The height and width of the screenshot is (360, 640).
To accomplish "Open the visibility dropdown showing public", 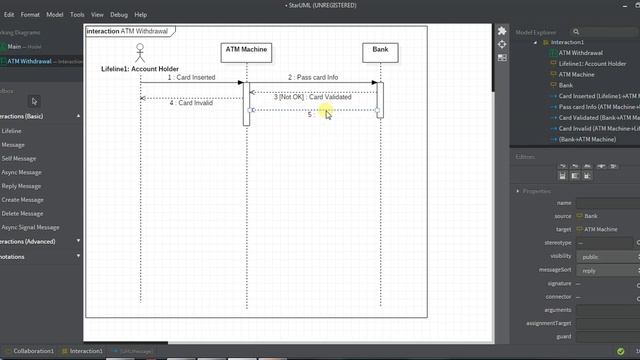I will (x=608, y=257).
